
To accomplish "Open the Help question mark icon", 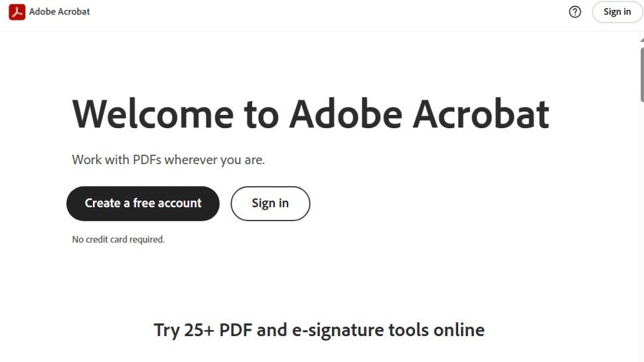I will 575,12.
